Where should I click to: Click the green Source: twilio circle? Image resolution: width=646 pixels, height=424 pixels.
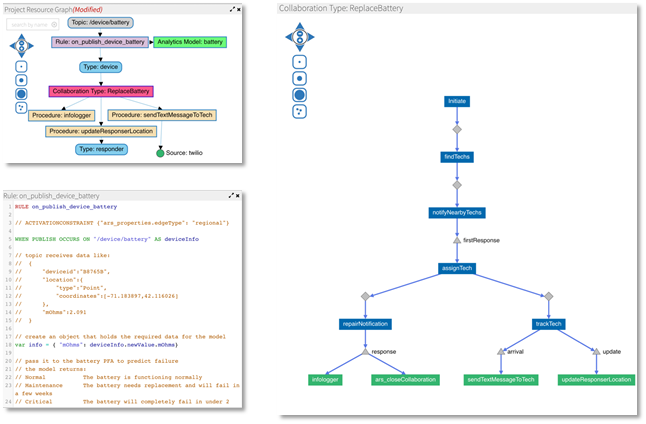pos(160,153)
